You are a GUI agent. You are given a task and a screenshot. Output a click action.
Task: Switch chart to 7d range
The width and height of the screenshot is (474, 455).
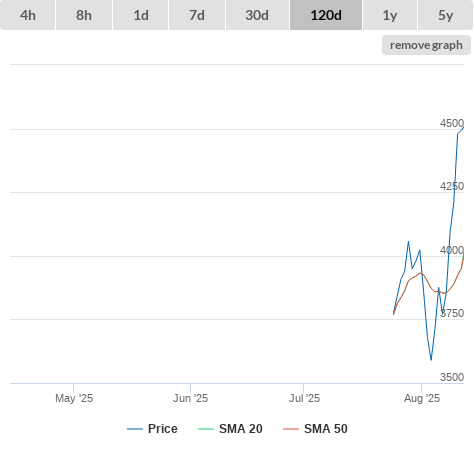point(197,15)
